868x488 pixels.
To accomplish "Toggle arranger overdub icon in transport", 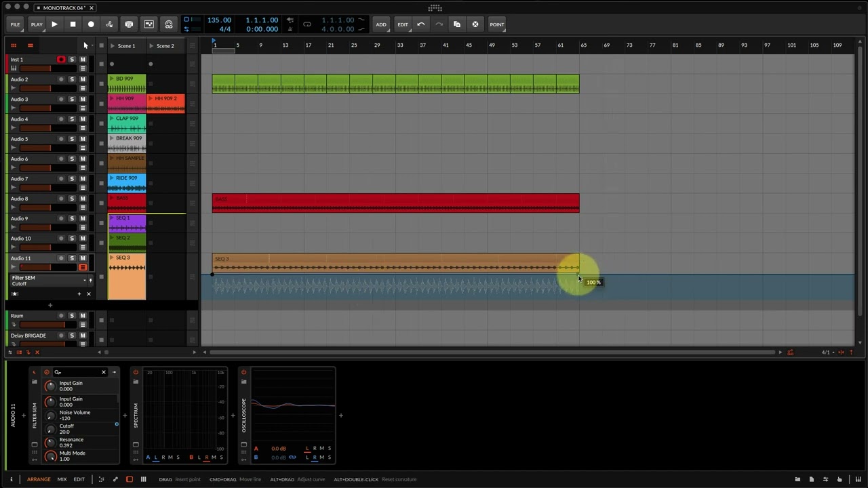I will point(129,24).
